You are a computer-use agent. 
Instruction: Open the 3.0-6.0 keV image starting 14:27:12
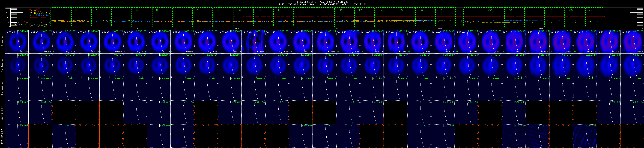(632, 42)
